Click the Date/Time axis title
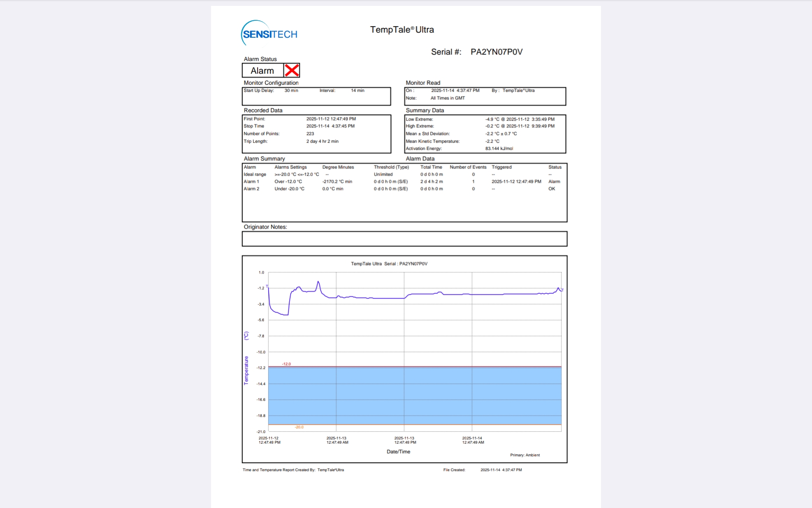Screen dimensions: 812x508 398,452
